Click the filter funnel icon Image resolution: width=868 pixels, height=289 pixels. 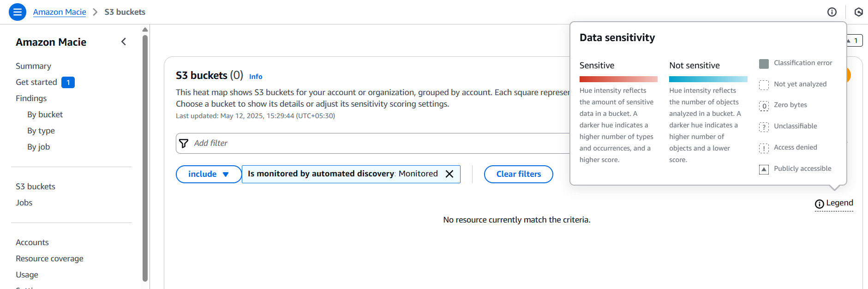tap(184, 143)
